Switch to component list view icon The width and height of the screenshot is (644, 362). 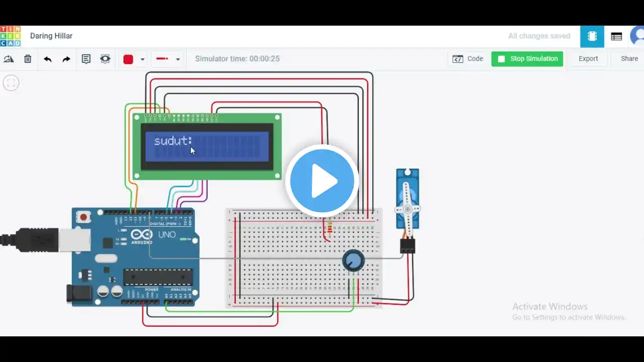[616, 36]
